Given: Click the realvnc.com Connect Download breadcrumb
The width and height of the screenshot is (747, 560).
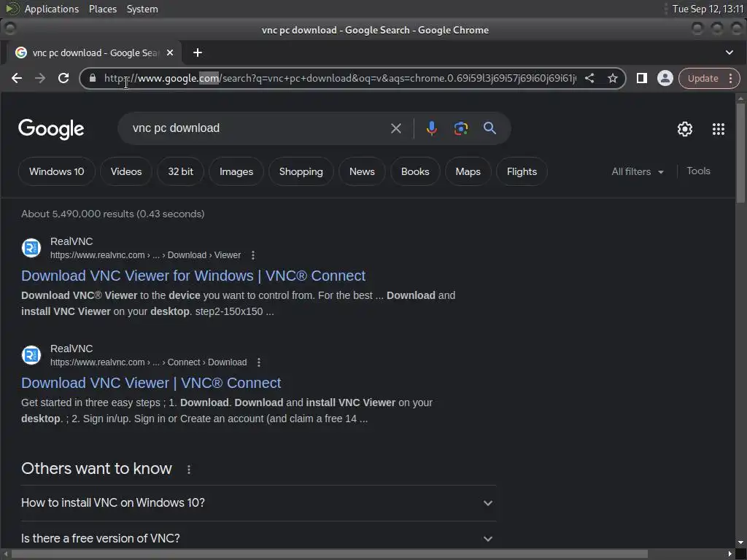Looking at the screenshot, I should (148, 362).
